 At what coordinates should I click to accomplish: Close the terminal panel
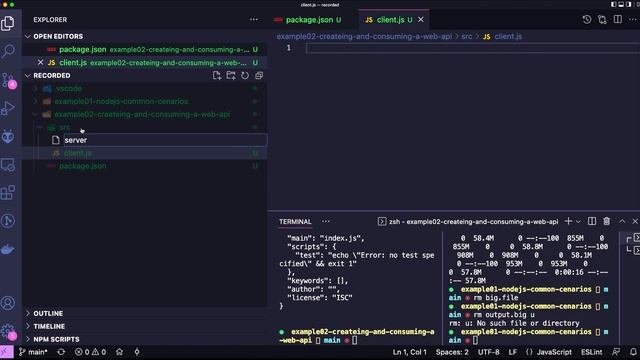tap(635, 221)
